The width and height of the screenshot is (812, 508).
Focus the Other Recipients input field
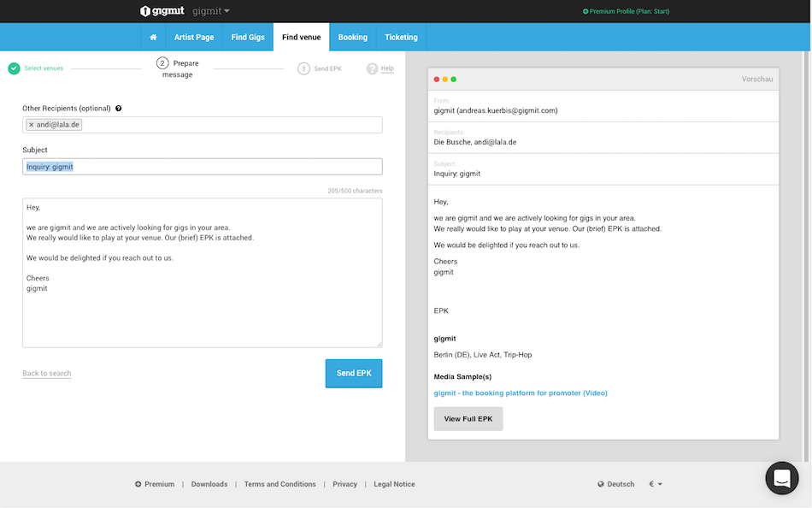pos(203,125)
